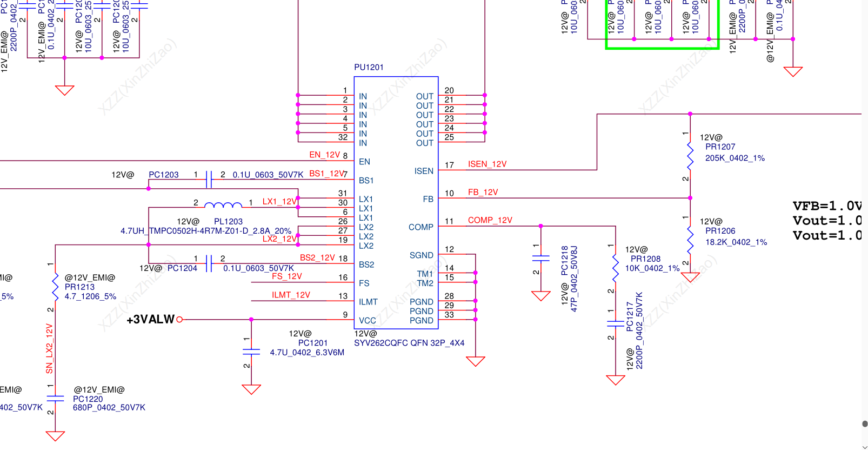Click the PC1220 capacitor reference

click(88, 399)
